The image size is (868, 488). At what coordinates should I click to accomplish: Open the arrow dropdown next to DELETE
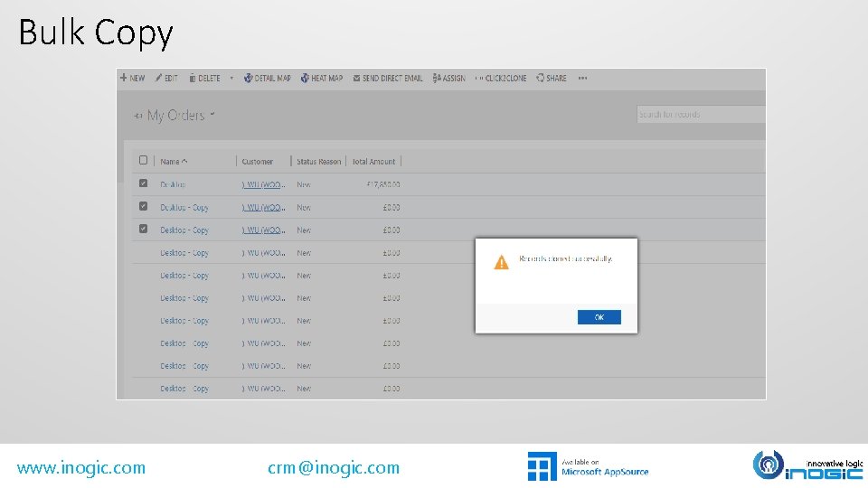pos(231,78)
